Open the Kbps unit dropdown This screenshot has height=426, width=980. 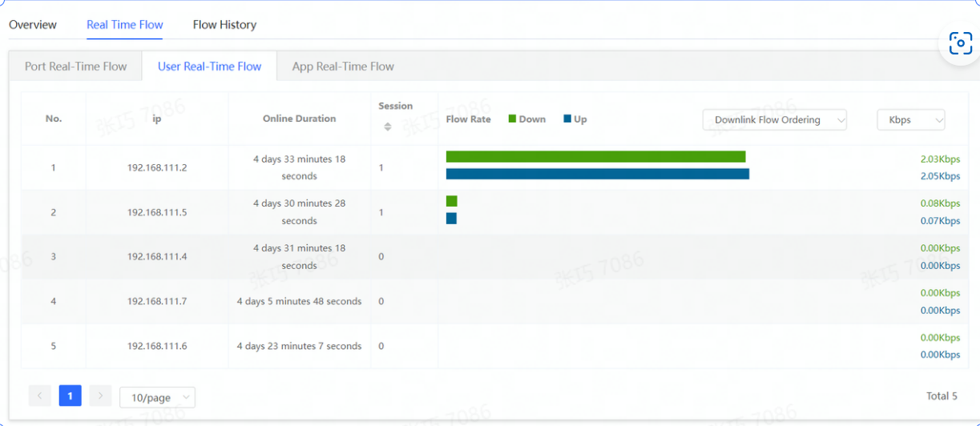click(x=911, y=120)
